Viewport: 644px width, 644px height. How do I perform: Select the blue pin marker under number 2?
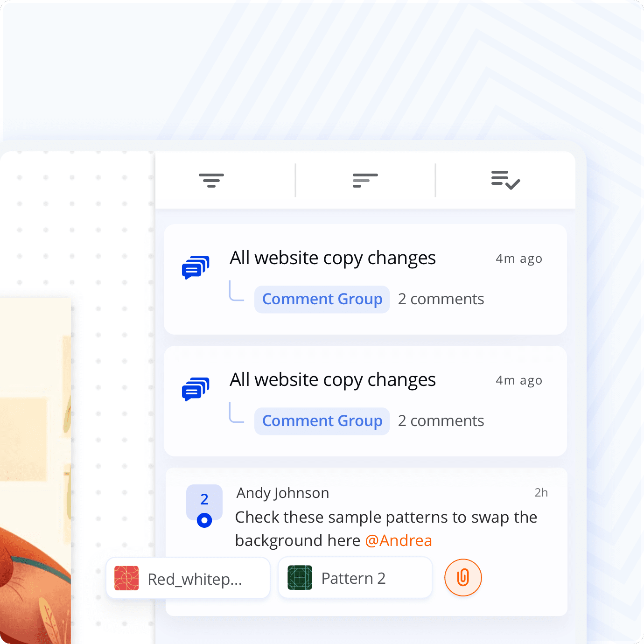pos(204,520)
